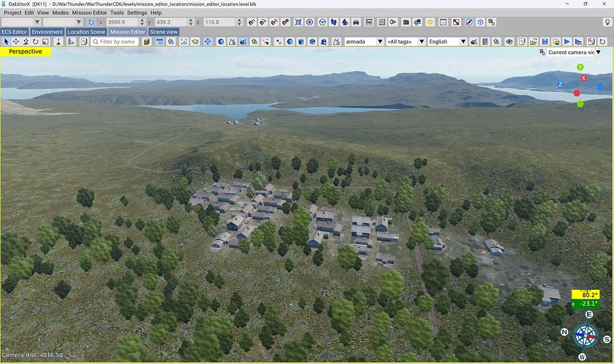Click the multiple cameras icon
The height and width of the screenshot is (364, 614).
[x=418, y=22]
